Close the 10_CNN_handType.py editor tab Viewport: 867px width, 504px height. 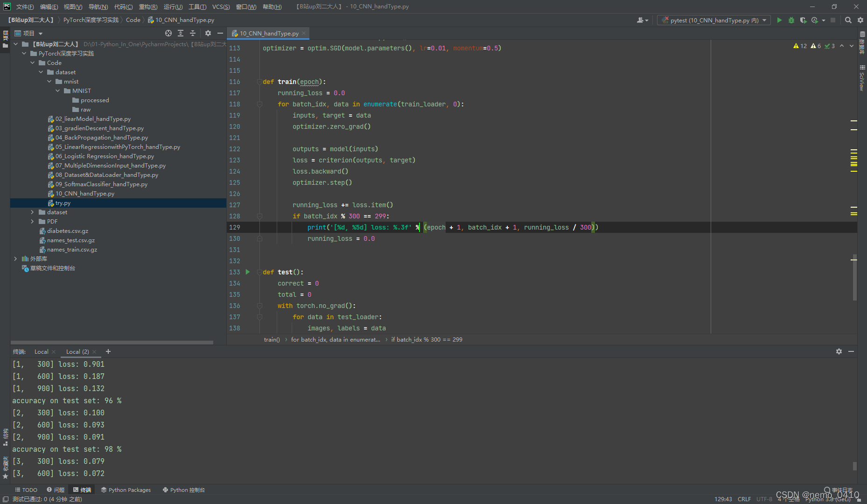[x=304, y=33]
